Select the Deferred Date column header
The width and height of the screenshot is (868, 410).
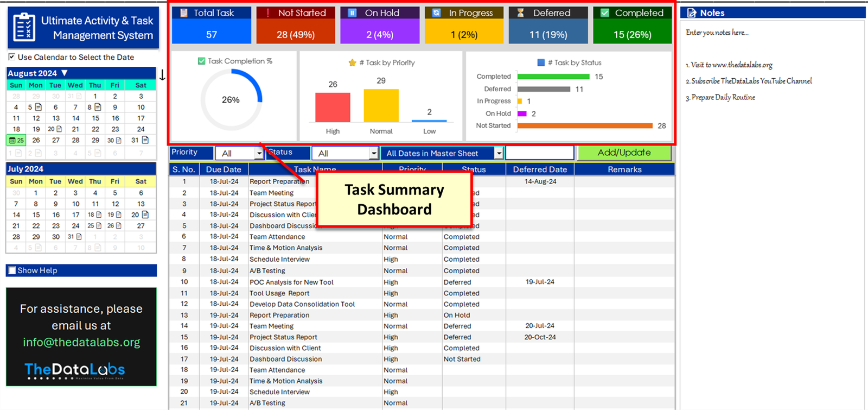point(540,169)
